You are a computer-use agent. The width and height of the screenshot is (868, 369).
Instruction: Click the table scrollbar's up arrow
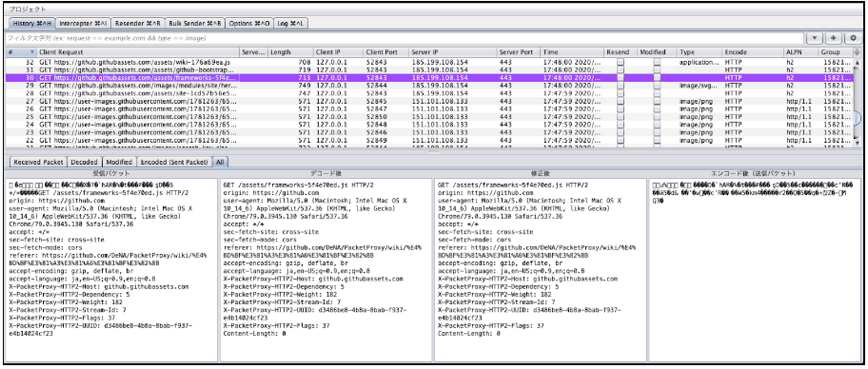(x=858, y=63)
